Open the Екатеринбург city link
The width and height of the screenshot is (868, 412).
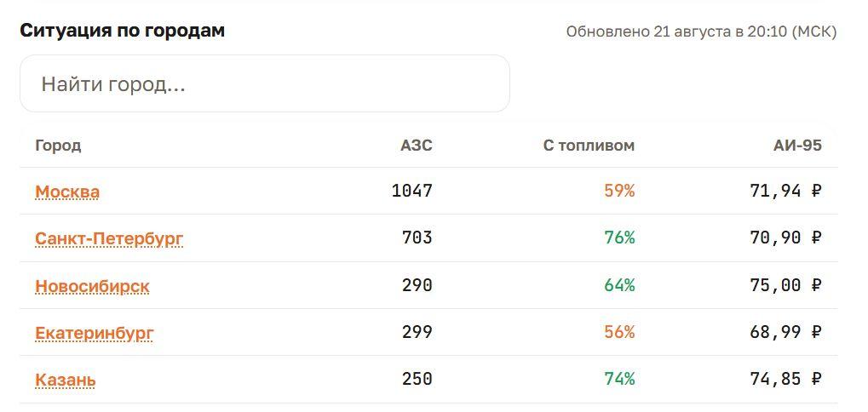95,333
